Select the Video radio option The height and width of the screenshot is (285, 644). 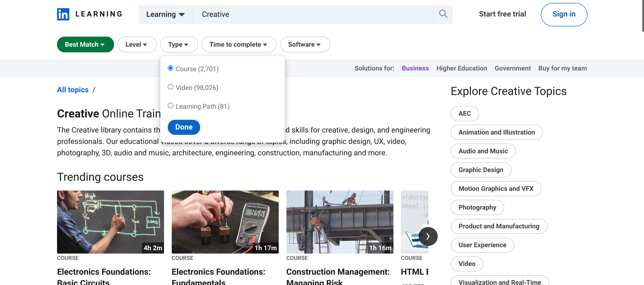[x=170, y=87]
